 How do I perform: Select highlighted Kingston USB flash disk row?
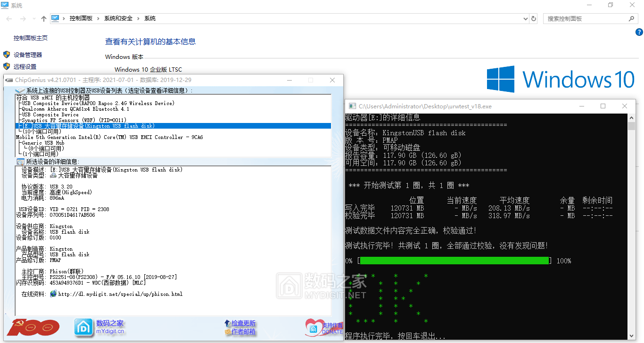pos(173,126)
